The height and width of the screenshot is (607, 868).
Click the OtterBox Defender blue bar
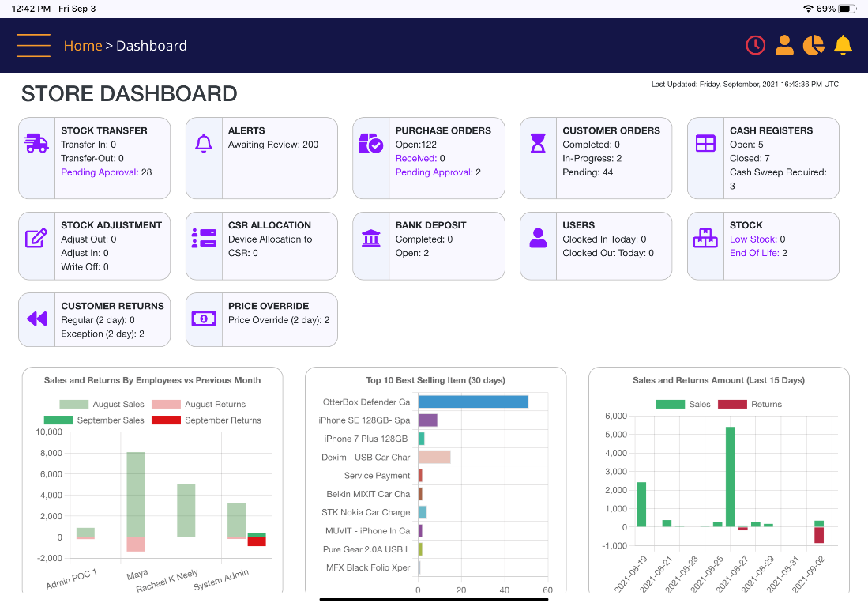473,402
